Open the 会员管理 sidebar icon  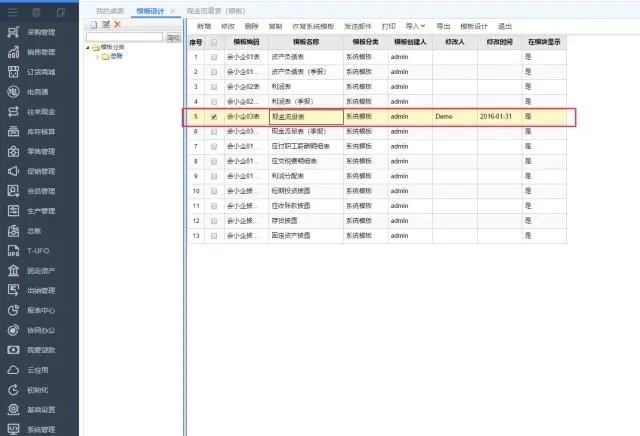[x=13, y=191]
